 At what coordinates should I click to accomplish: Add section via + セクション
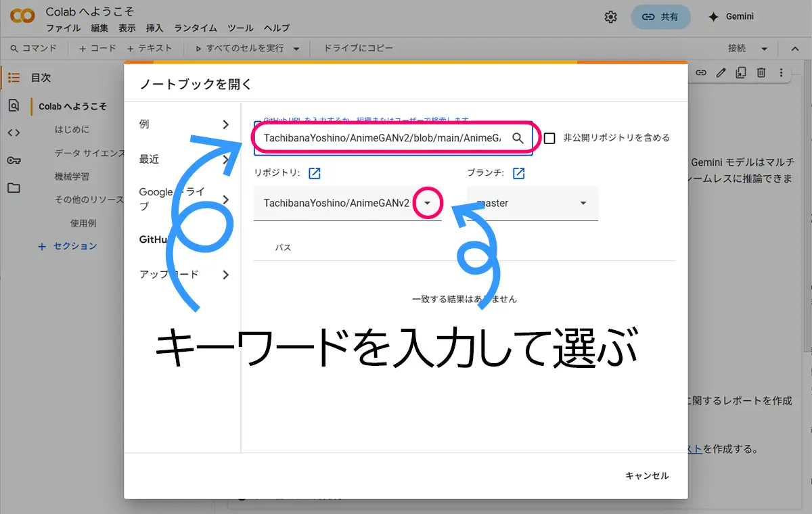(x=68, y=246)
